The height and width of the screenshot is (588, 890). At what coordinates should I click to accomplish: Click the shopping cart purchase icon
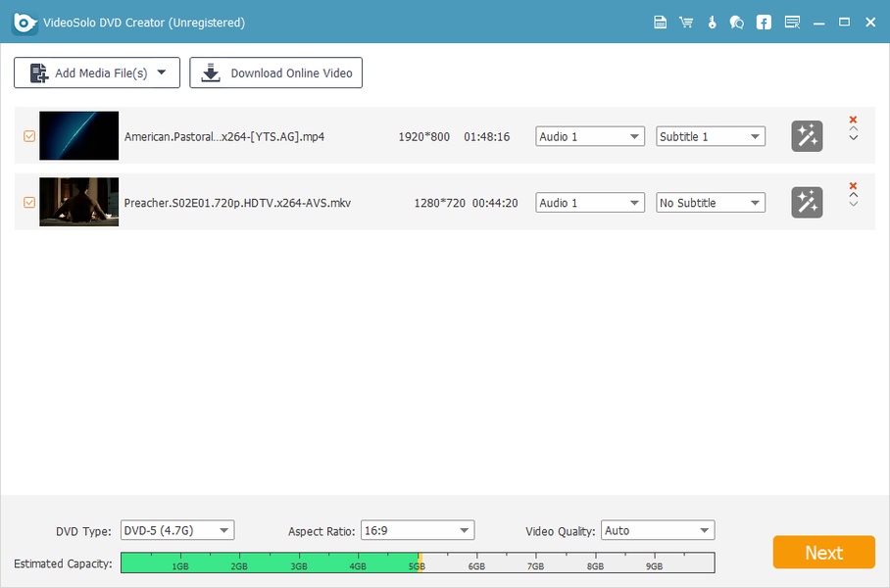coord(687,22)
